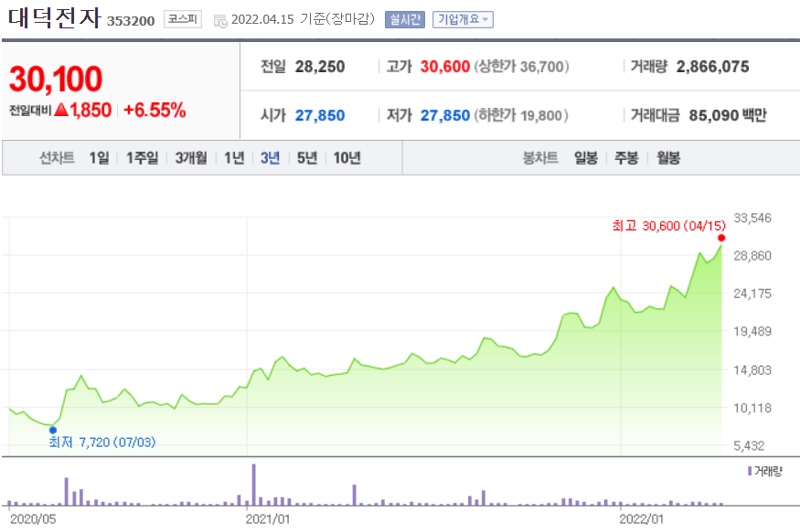
Task: Click the lower limit price 19,800
Action: tap(541, 115)
